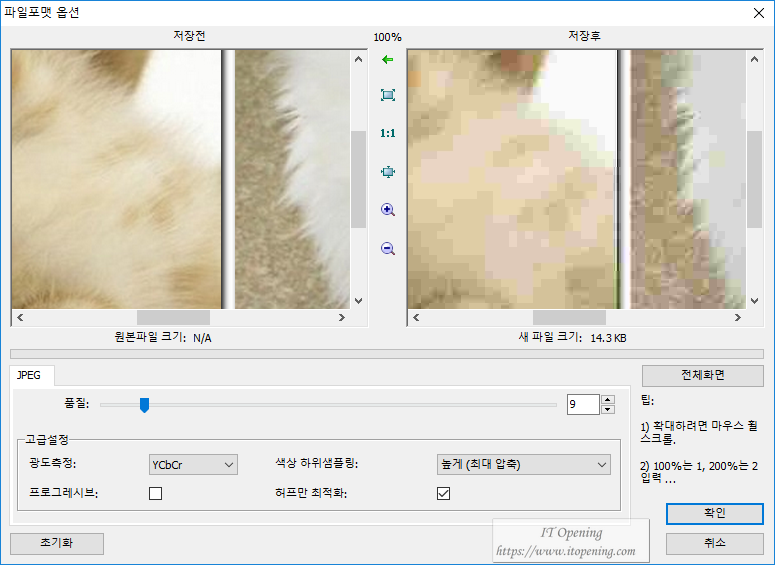Click the quality value input field
Viewport: 775px width, 565px height.
coord(582,405)
